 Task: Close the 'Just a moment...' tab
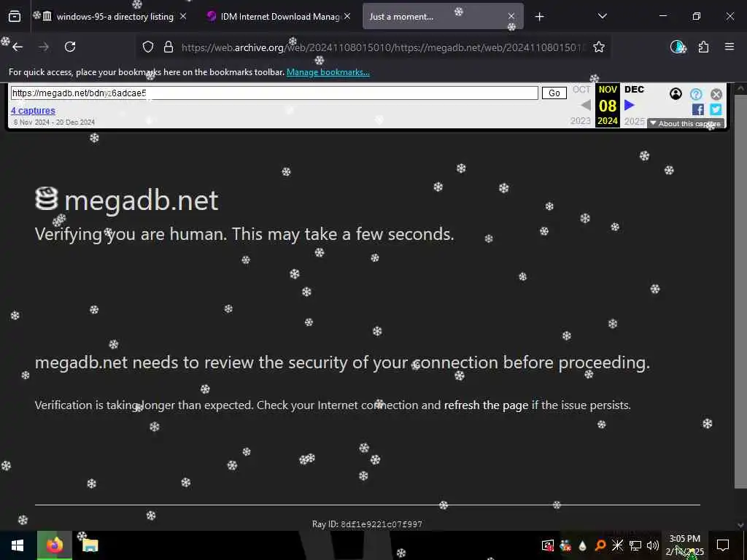511,16
